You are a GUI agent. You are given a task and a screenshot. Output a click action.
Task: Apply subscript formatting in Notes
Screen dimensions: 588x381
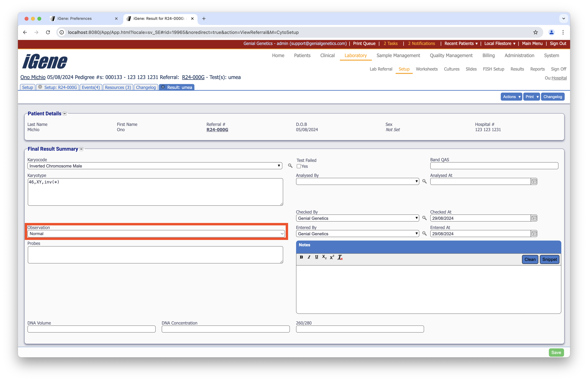pyautogui.click(x=324, y=257)
